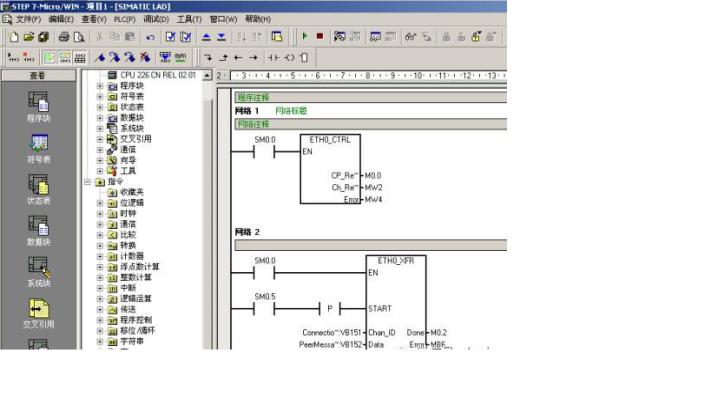Select the SM0.5 contact in 网络 2

(264, 308)
